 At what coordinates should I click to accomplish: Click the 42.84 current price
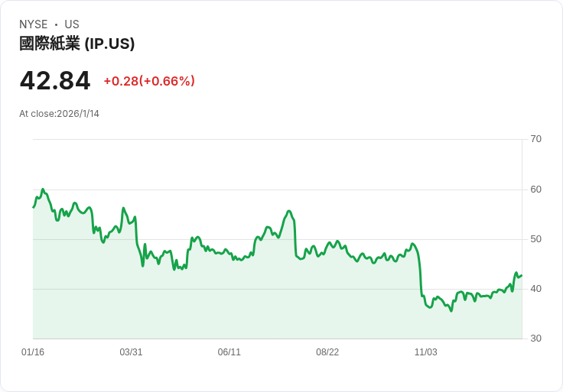click(x=55, y=80)
